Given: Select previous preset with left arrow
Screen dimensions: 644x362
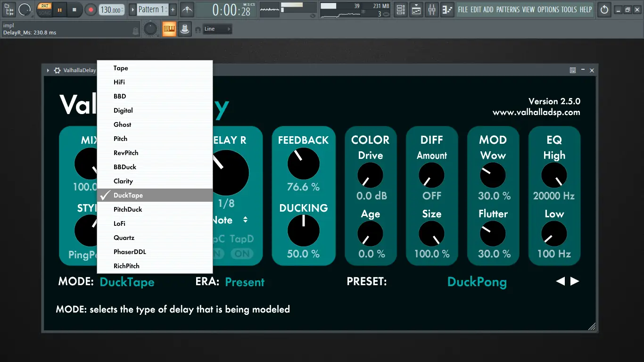Looking at the screenshot, I should (x=560, y=281).
